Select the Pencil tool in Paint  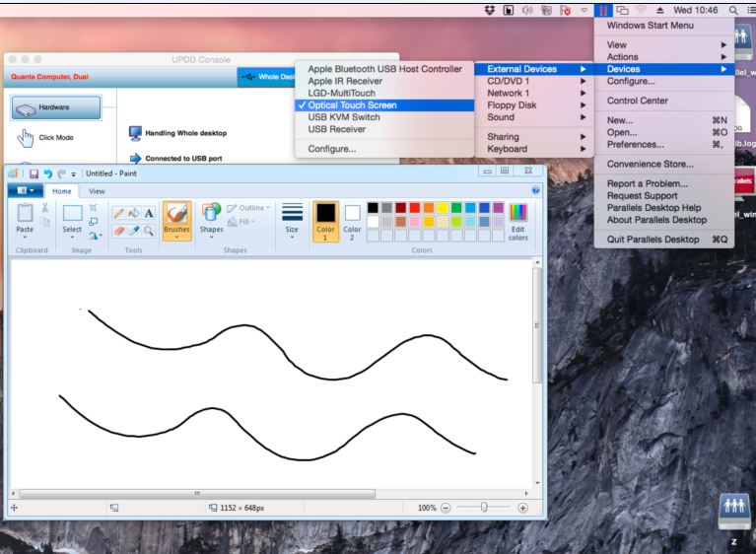click(118, 213)
